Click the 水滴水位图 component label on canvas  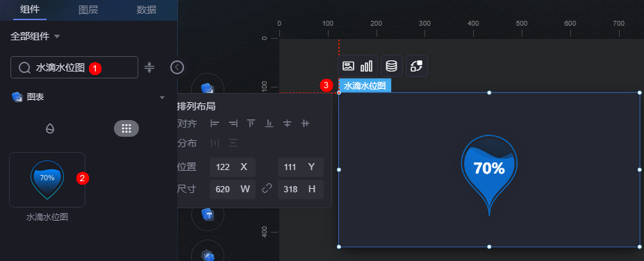pos(365,86)
